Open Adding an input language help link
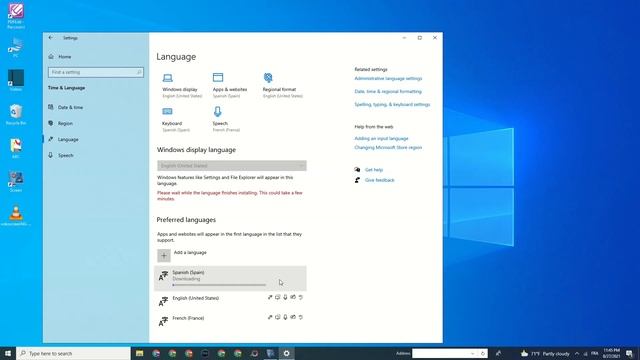 coord(381,138)
